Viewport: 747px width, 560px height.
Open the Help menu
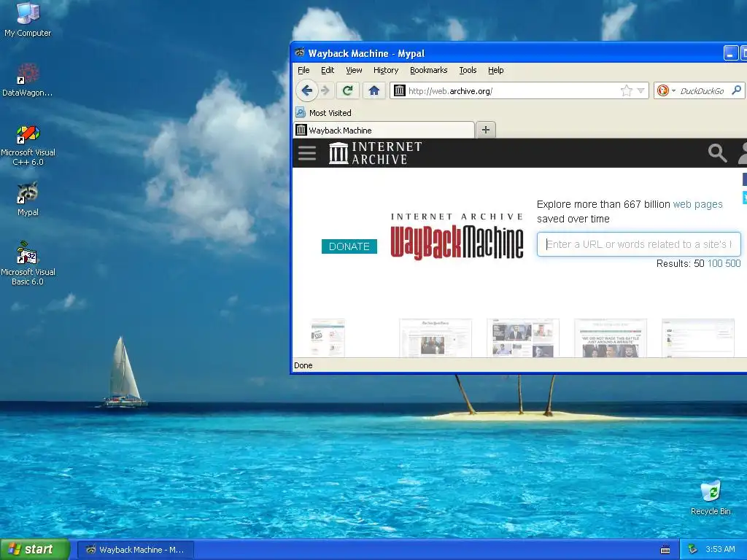pyautogui.click(x=495, y=70)
